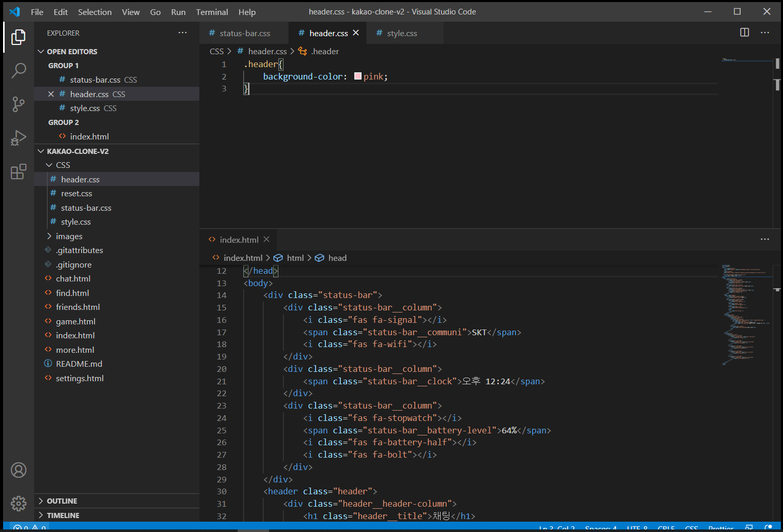Open the Terminal menu
The image size is (783, 532).
(x=212, y=12)
